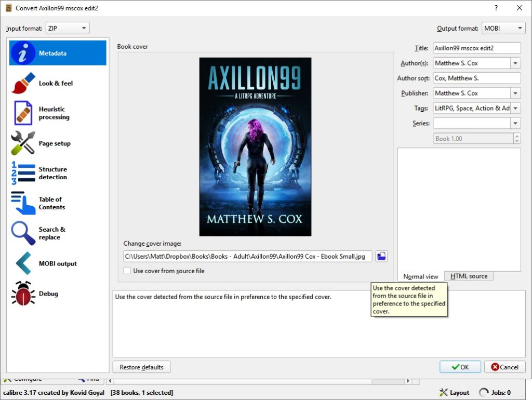Viewport: 532px width, 400px height.
Task: Open the Input format dropdown
Action: point(68,28)
